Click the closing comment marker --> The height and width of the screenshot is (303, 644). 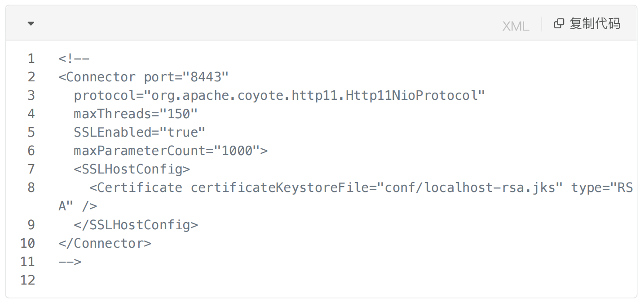pyautogui.click(x=70, y=262)
